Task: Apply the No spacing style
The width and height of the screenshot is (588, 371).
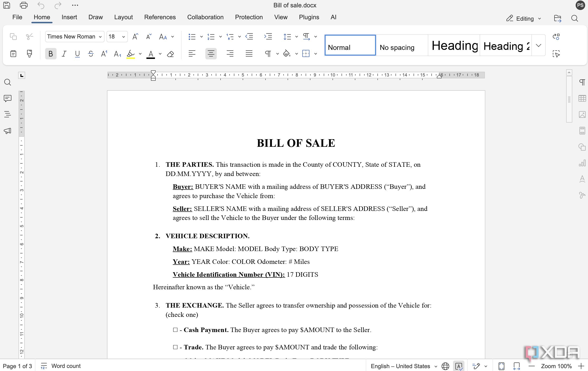Action: click(x=402, y=45)
